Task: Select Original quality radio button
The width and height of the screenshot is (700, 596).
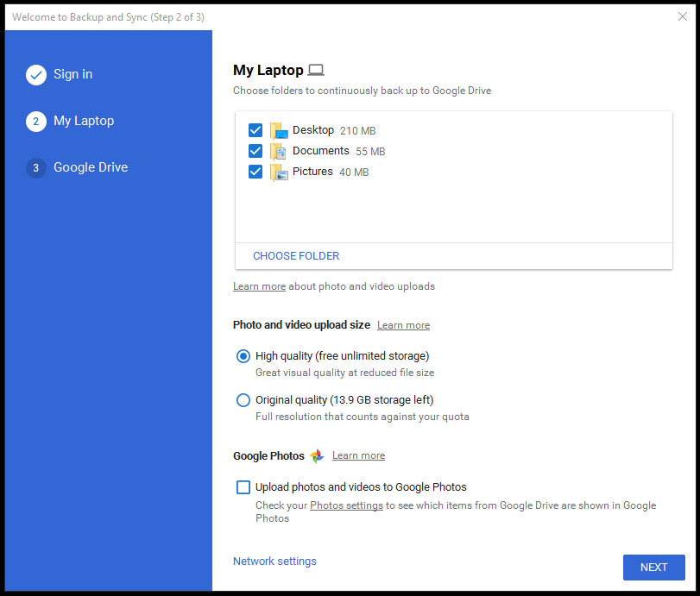Action: 243,400
